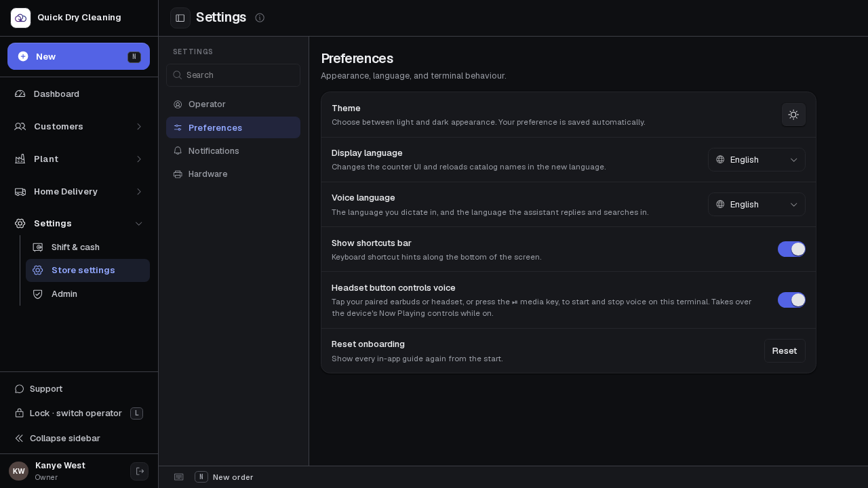The image size is (868, 488).
Task: Turn off Headset button controls voice
Action: pos(791,300)
